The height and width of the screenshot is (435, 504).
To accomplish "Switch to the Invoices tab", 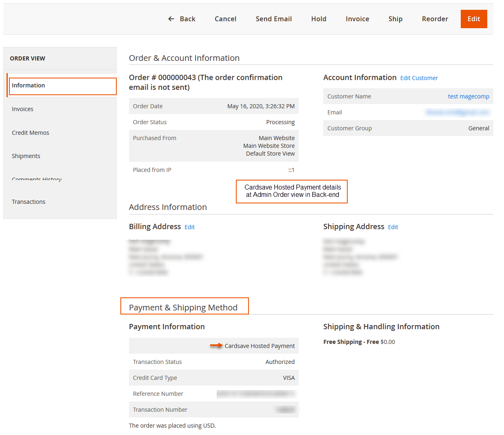I will [x=22, y=109].
